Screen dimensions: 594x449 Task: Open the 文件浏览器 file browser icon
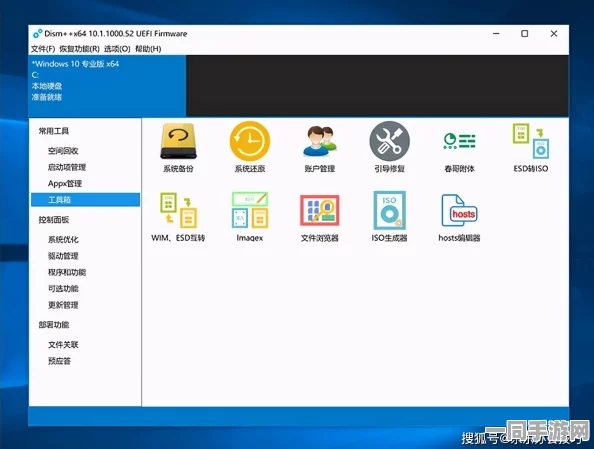coord(320,210)
